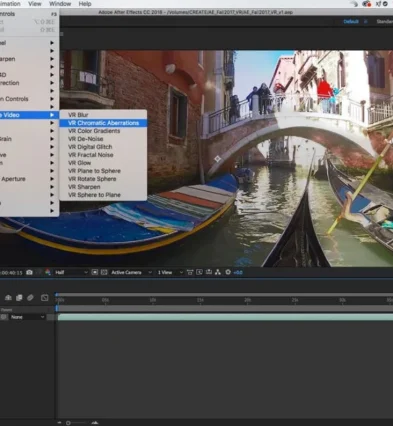Expand the Sharpen category submenu arrow
Image resolution: width=393 pixels, height=426 pixels.
click(52, 59)
